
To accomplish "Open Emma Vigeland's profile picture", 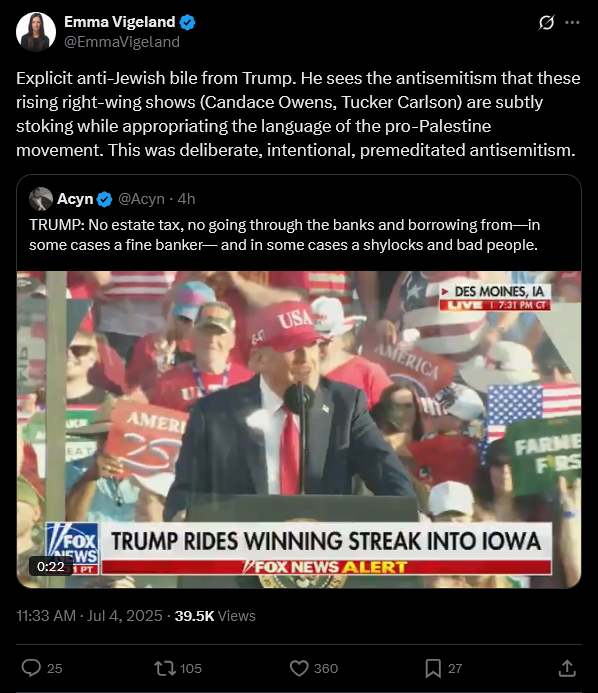I will pyautogui.click(x=36, y=32).
